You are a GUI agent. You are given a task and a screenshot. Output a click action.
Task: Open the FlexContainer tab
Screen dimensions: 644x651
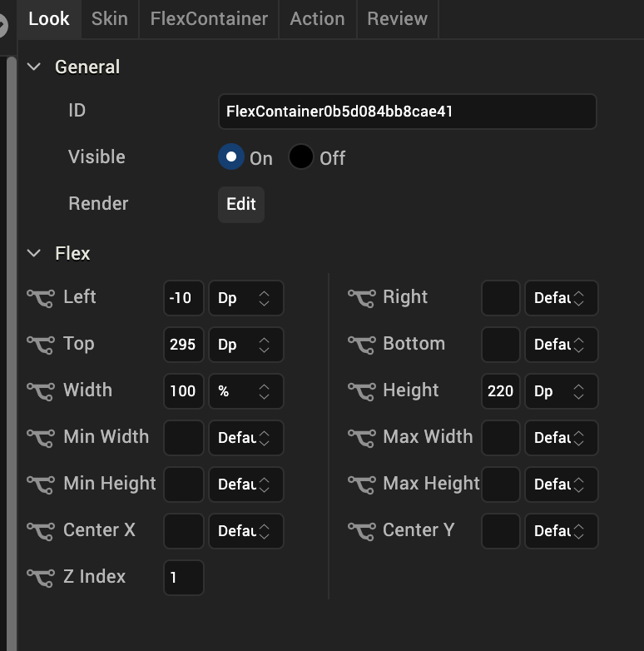click(x=209, y=18)
